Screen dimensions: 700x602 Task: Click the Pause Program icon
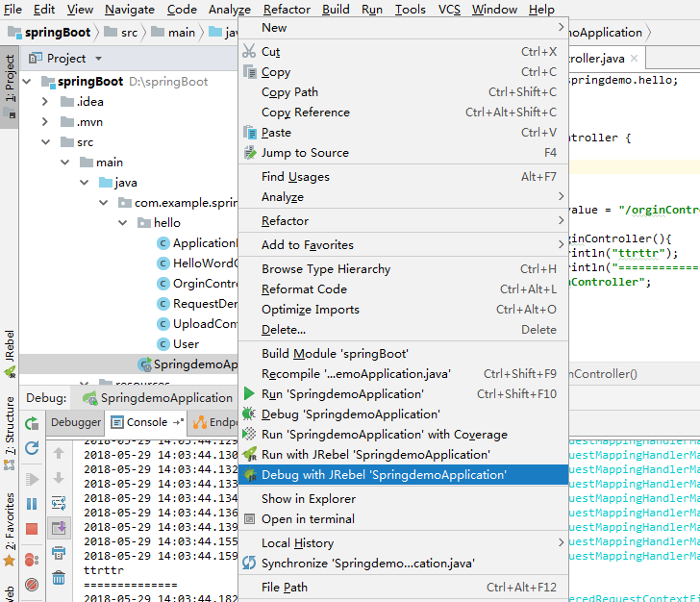coord(32,504)
